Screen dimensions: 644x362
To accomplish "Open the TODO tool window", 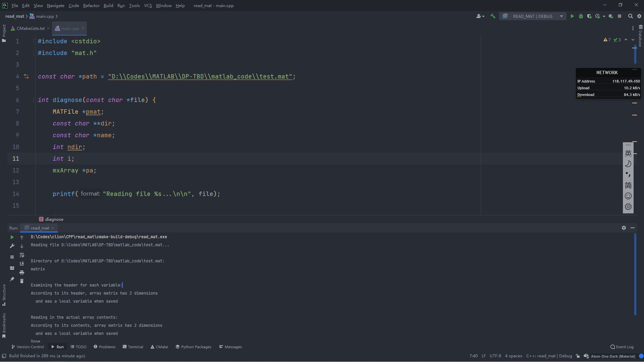I will coord(78,347).
